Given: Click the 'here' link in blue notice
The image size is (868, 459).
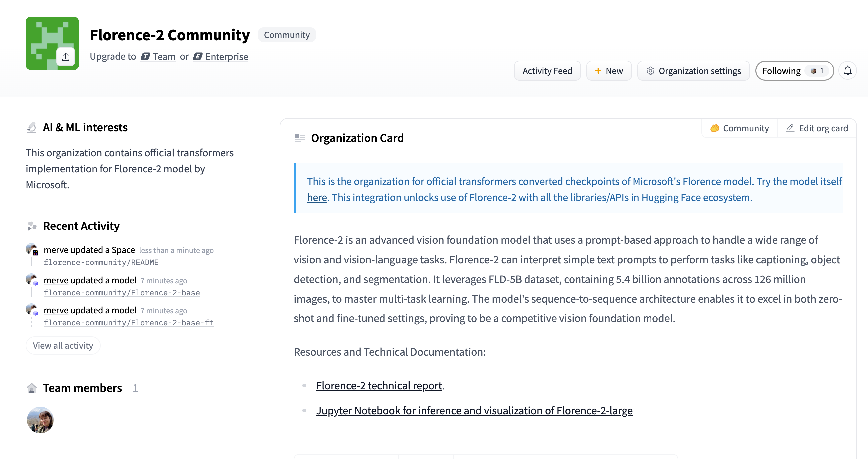Looking at the screenshot, I should point(317,198).
